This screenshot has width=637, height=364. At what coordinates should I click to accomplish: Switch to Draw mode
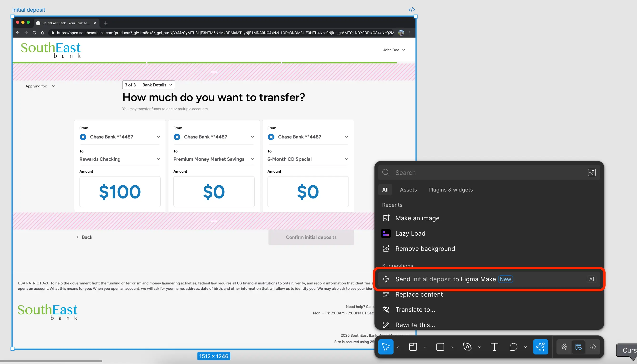click(x=564, y=347)
